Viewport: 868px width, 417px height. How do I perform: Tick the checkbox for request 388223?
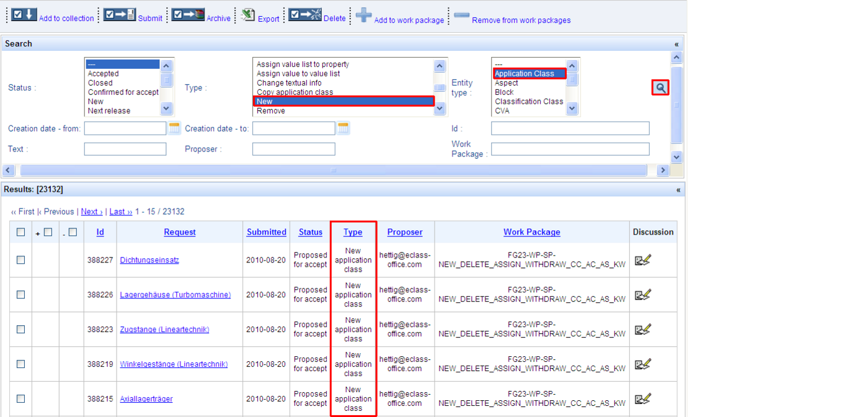(x=21, y=330)
